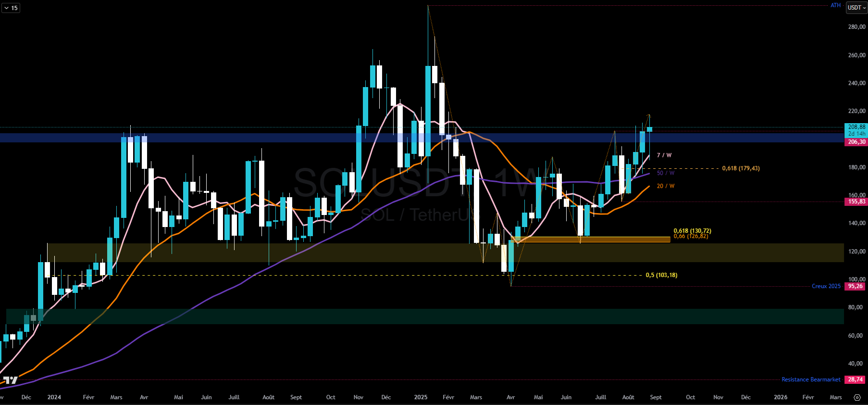
Task: Click the TradingView logo
Action: [11, 380]
